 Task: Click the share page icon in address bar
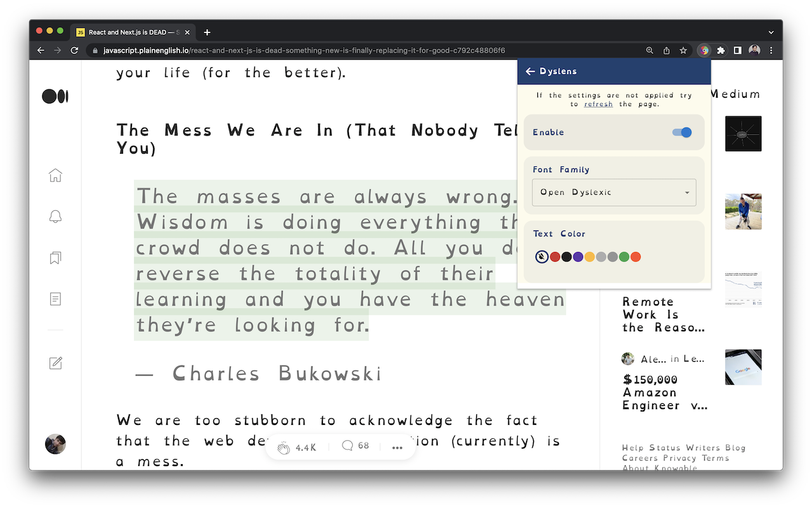666,50
